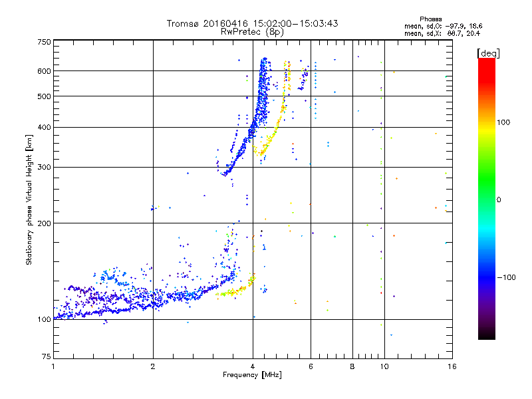
Task: Click the 'Stationary phase Virtual Height [km]' axis label
Action: point(29,199)
